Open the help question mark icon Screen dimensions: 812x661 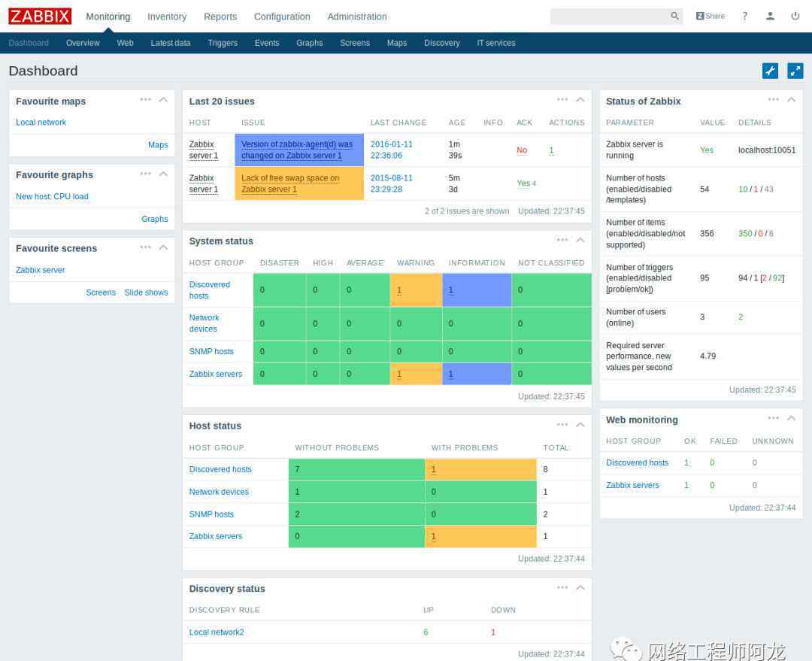click(744, 16)
